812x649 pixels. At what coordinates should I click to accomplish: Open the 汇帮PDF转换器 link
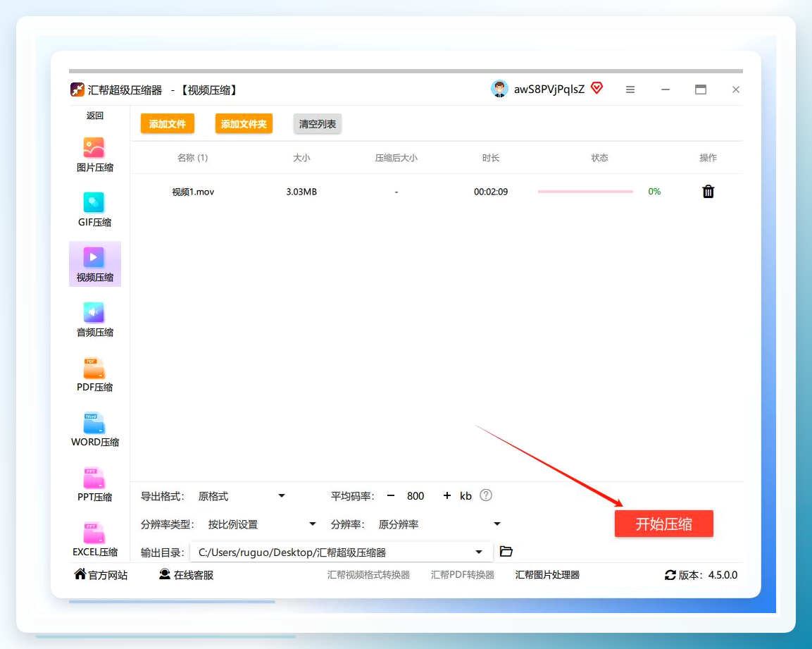(x=463, y=575)
